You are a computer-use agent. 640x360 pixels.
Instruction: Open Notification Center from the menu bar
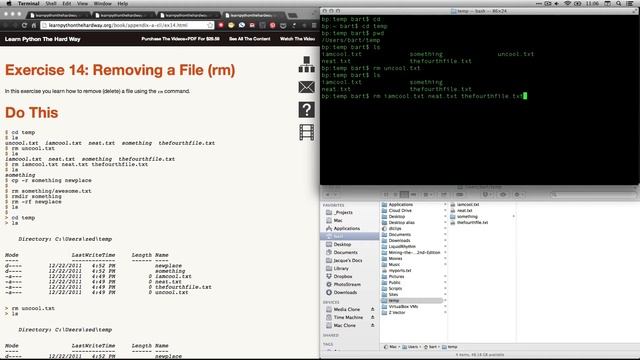click(630, 3)
